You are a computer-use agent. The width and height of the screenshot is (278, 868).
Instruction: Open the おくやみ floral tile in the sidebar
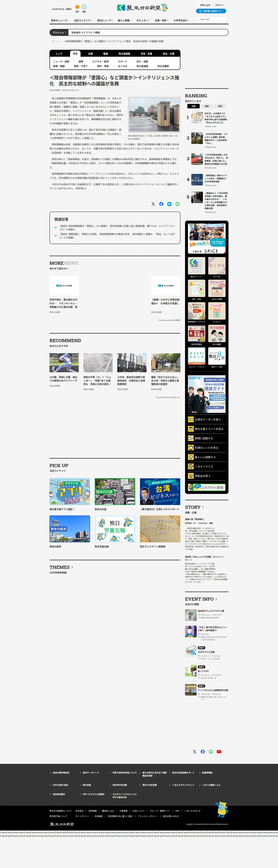click(217, 266)
